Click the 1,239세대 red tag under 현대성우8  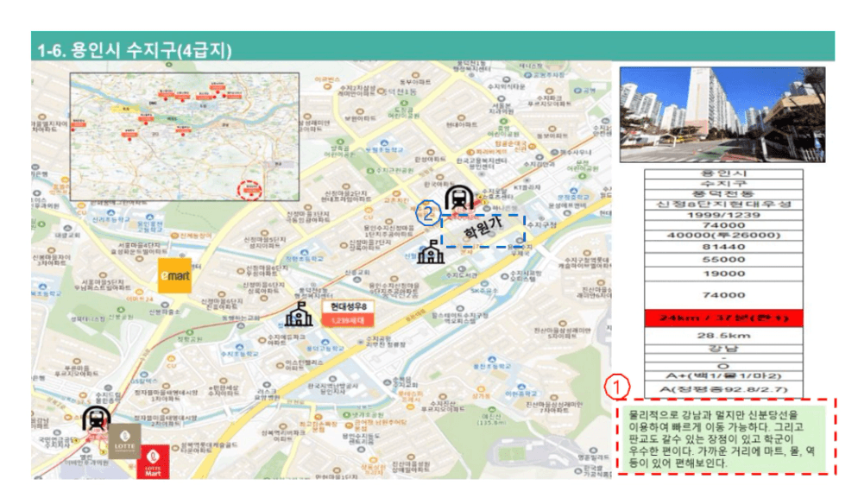pos(348,320)
